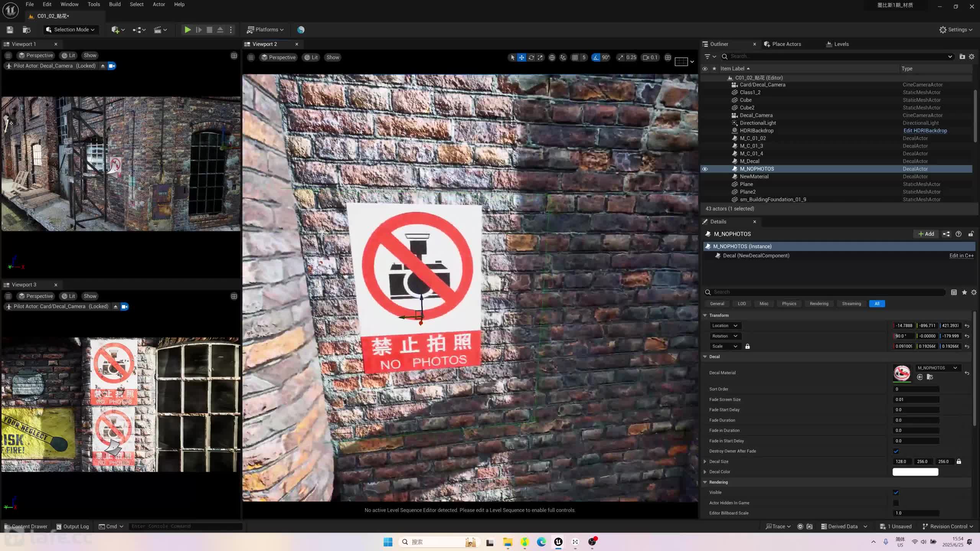Start Play in Editor with the green play button
This screenshot has height=551, width=980.
click(188, 29)
